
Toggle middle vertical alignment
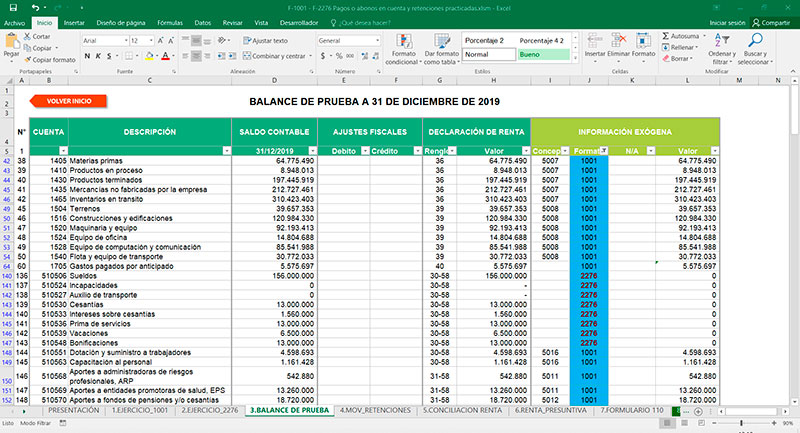(x=196, y=40)
